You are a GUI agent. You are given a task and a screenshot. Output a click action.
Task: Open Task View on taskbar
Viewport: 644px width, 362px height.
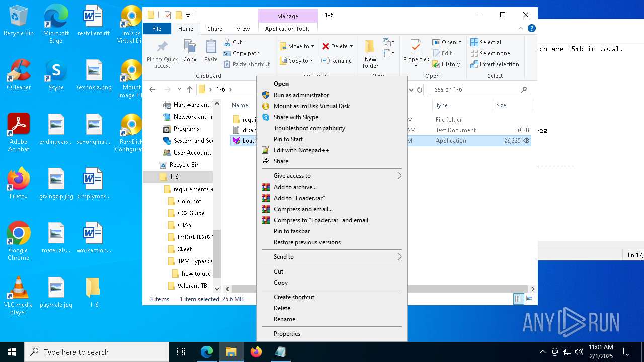(181, 352)
